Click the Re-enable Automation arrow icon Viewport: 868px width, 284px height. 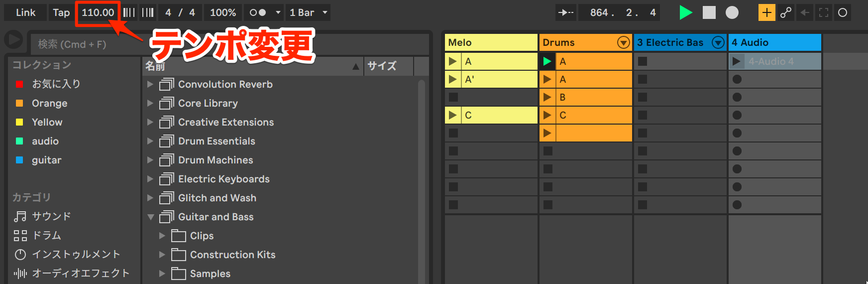pyautogui.click(x=805, y=12)
